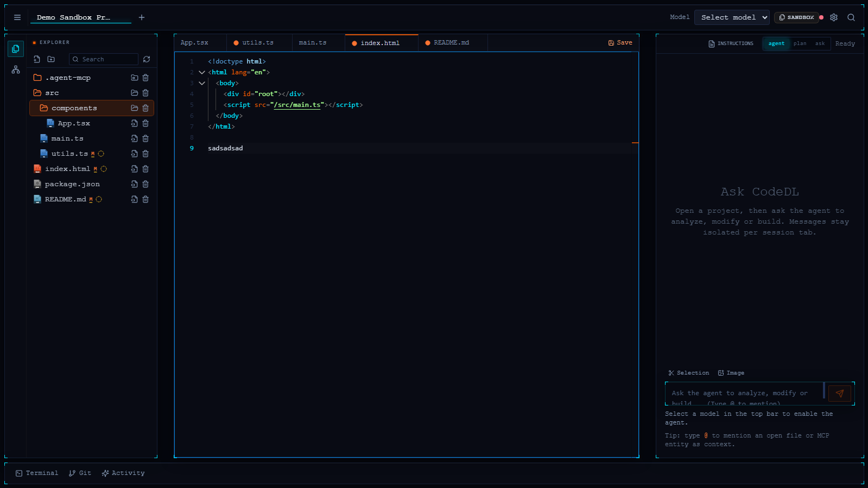The image size is (868, 488).
Task: Focus the Explorer search field
Action: pos(104,59)
